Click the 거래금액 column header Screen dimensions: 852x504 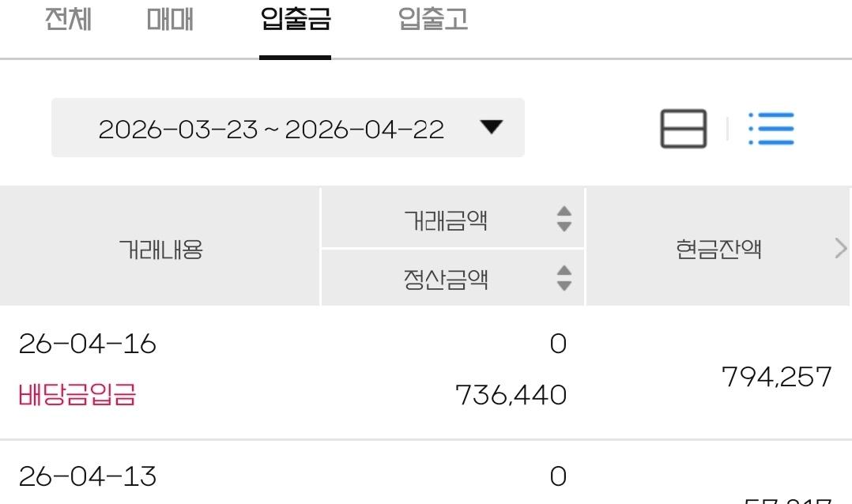click(452, 218)
